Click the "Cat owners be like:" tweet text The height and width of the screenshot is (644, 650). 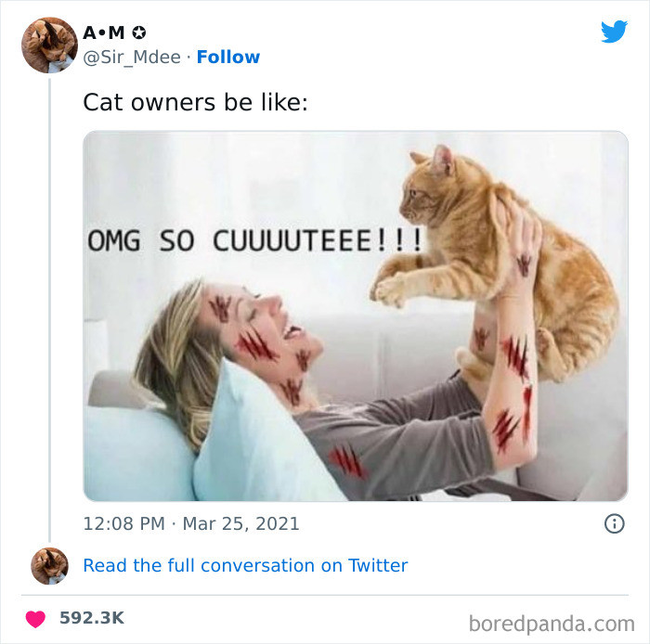click(195, 102)
